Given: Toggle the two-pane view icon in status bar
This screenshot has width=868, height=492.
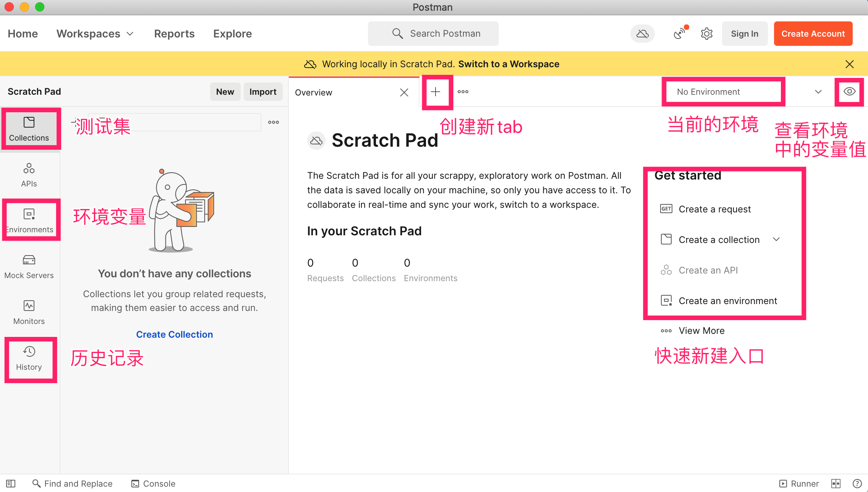Looking at the screenshot, I should click(836, 484).
